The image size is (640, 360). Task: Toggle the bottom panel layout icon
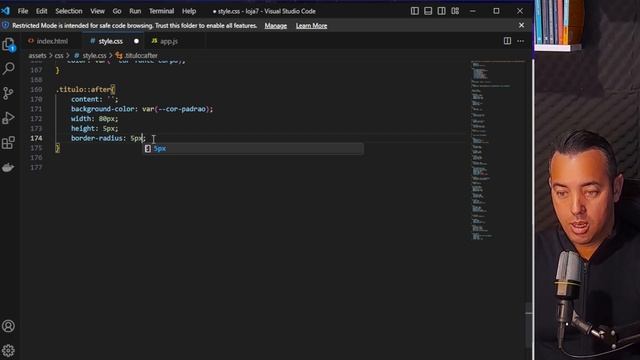[x=428, y=11]
